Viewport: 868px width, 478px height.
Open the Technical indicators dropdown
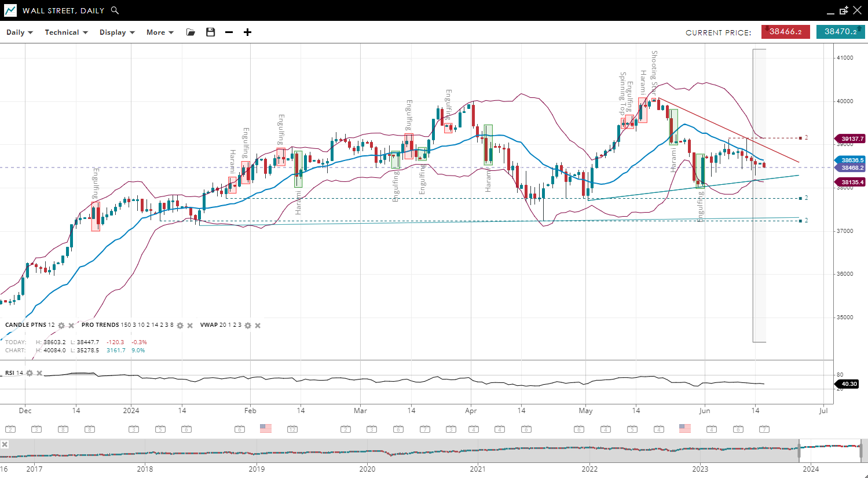(x=66, y=32)
